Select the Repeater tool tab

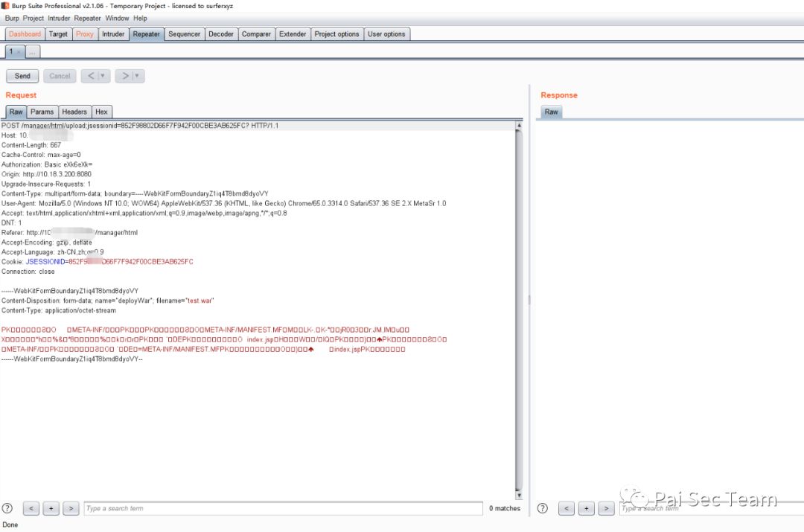(x=146, y=33)
